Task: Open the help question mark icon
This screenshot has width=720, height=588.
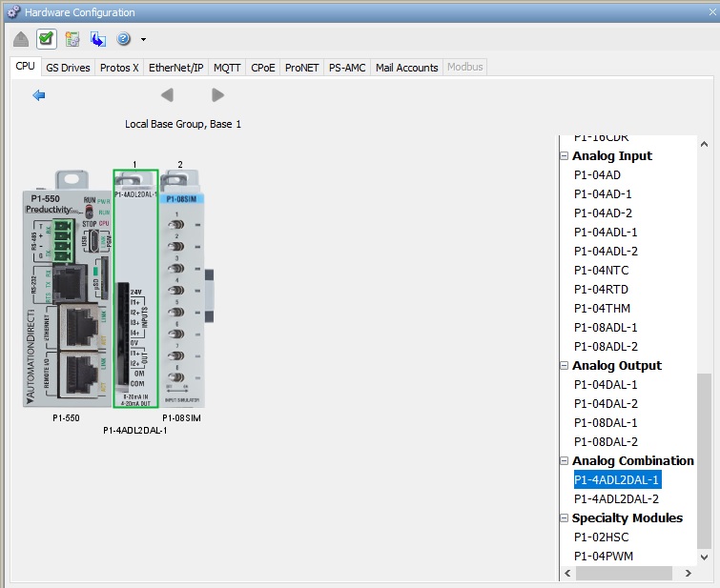Action: pos(124,39)
